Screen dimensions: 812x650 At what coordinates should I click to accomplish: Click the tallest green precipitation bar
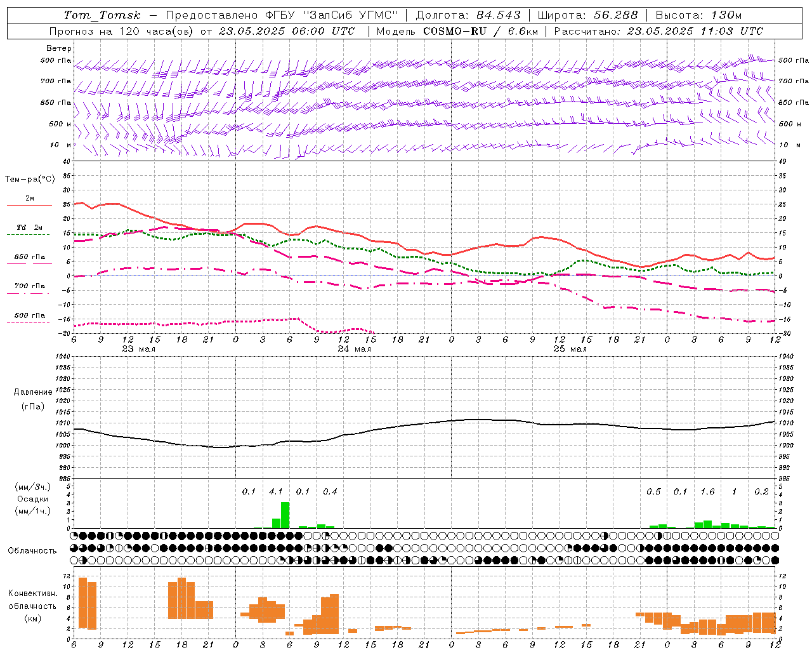285,515
